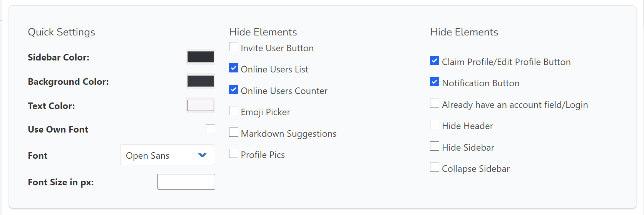Uncheck Online Users Counter checkbox
The width and height of the screenshot is (644, 215).
(x=234, y=90)
